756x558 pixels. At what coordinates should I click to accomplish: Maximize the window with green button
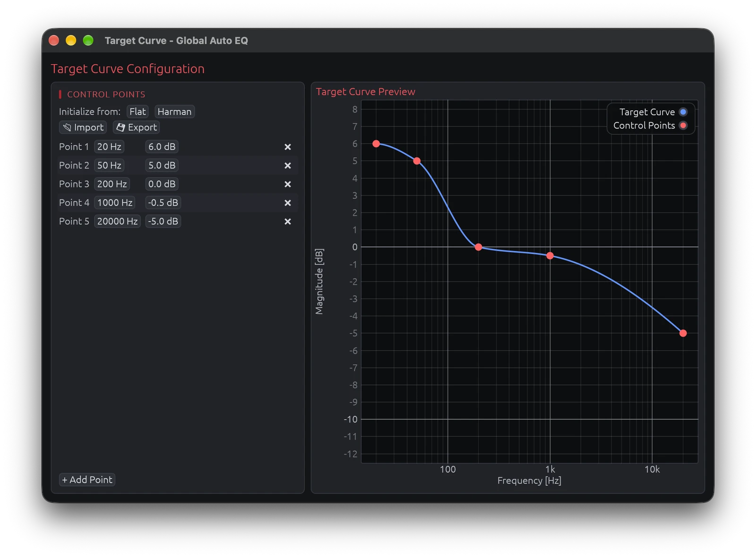[88, 41]
